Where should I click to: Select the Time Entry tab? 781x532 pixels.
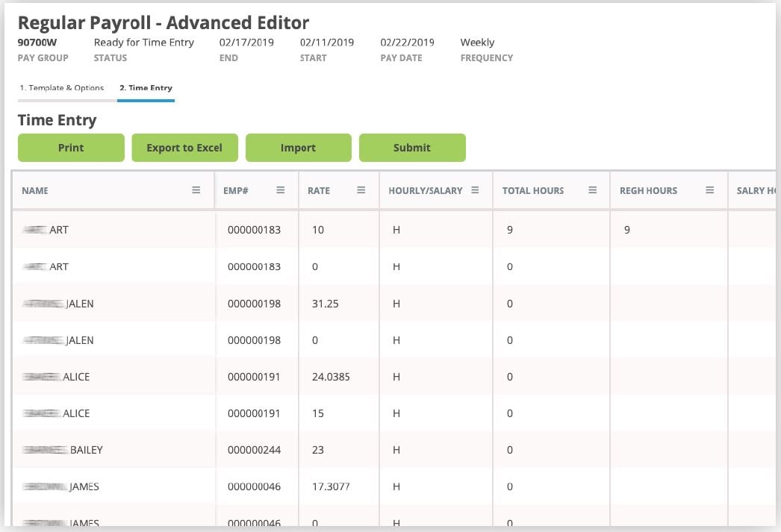click(146, 87)
